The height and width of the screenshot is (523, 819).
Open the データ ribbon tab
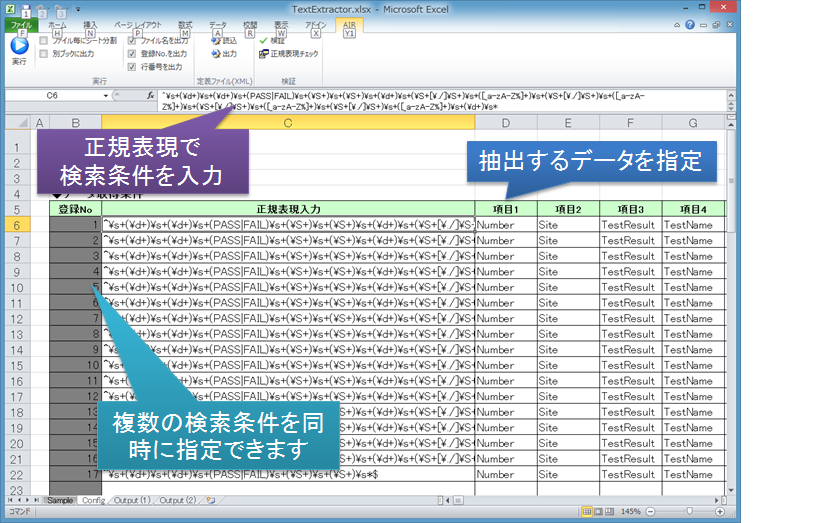(x=217, y=25)
